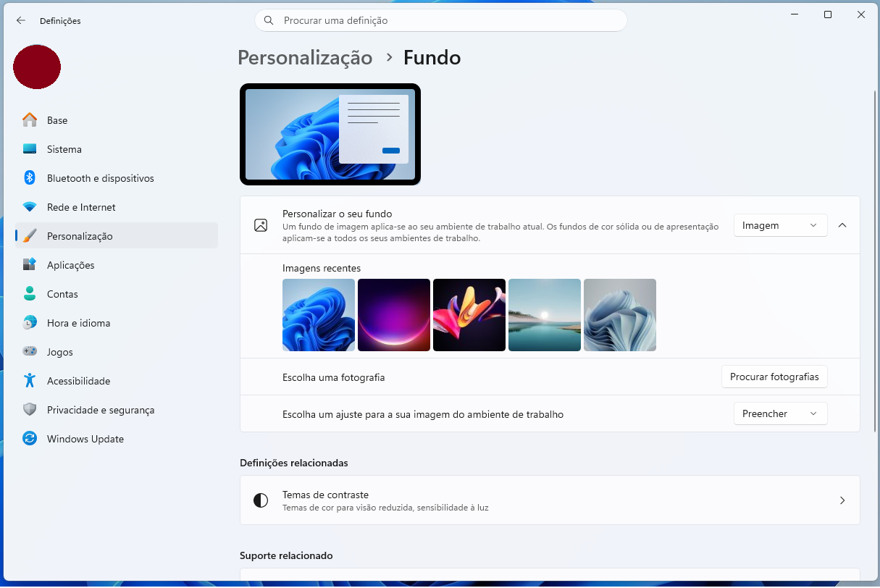880x588 pixels.
Task: Click the Imagens recentes label
Action: point(322,268)
